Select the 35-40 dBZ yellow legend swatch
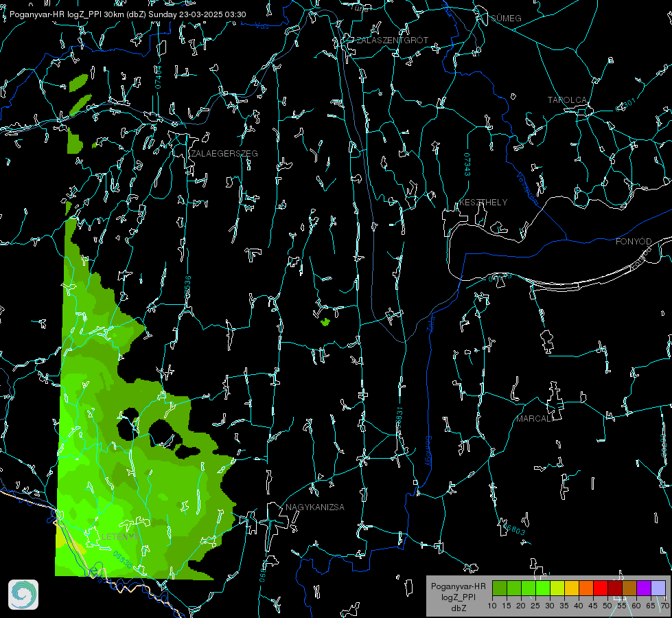The image size is (672, 618). point(572,588)
